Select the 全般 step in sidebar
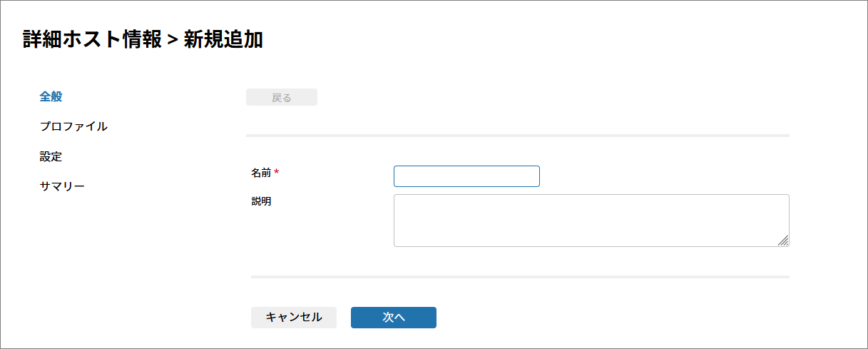Screen dimensions: 868x349 [x=51, y=96]
